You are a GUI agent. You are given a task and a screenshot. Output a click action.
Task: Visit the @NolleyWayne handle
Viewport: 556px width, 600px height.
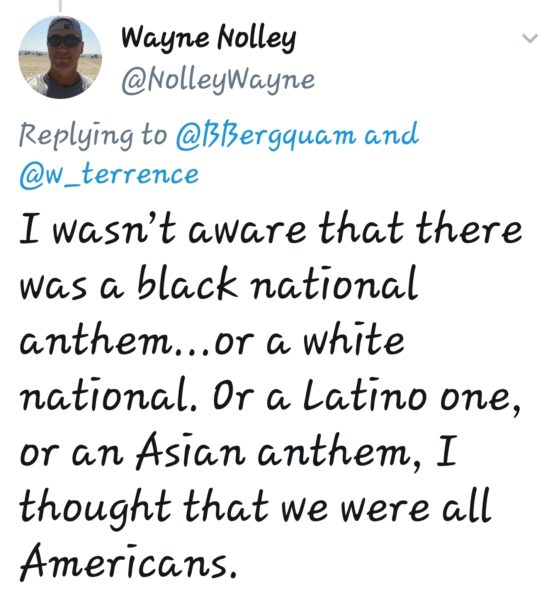(x=218, y=80)
